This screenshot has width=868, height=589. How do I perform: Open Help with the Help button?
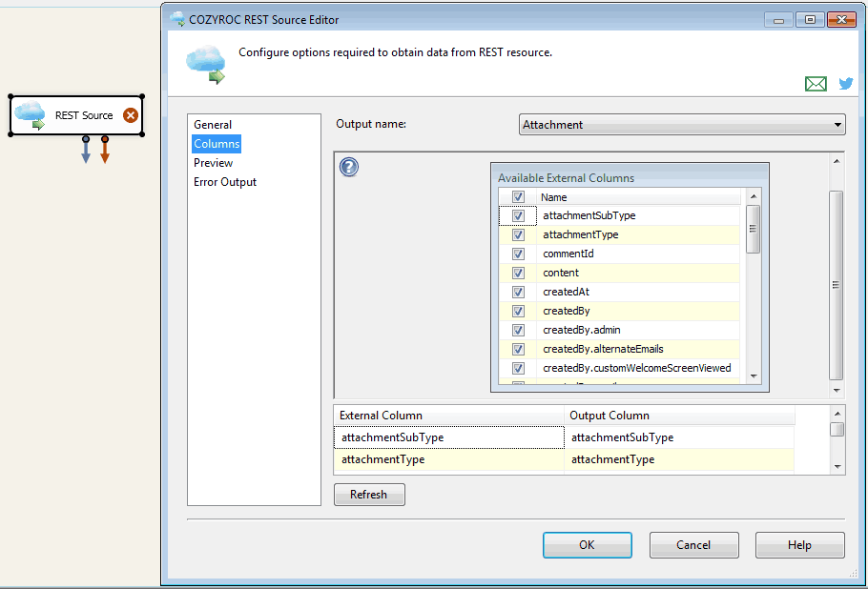800,545
